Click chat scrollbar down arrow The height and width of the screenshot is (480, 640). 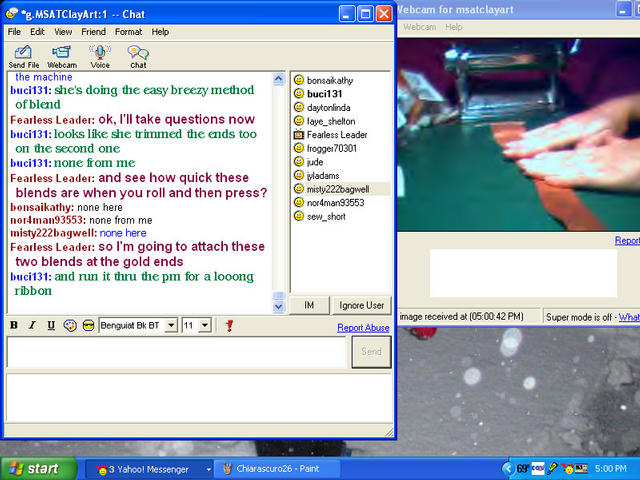point(278,307)
